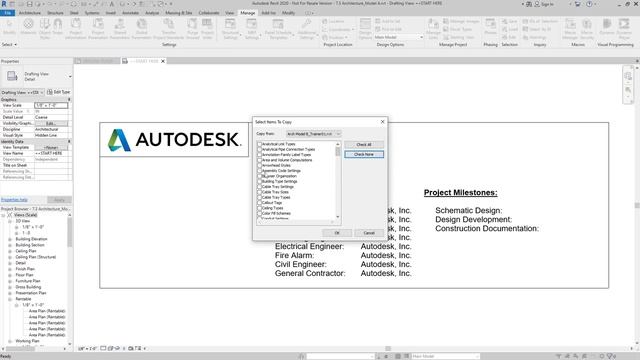Check Analytical Pipe Connection Types box
640x360 pixels.
coord(259,149)
